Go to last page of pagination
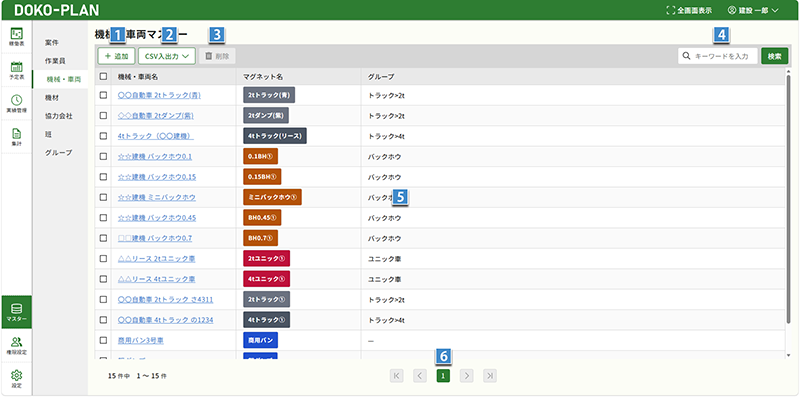 pyautogui.click(x=490, y=376)
